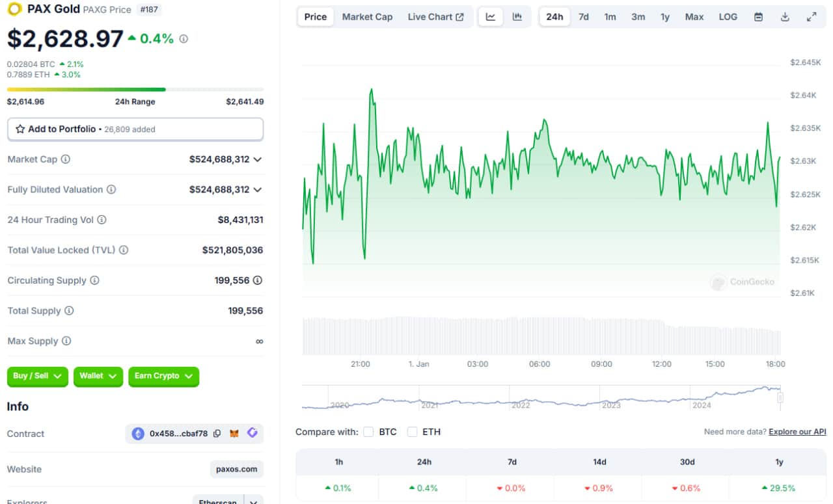
Task: Select the 7d time range
Action: click(584, 17)
